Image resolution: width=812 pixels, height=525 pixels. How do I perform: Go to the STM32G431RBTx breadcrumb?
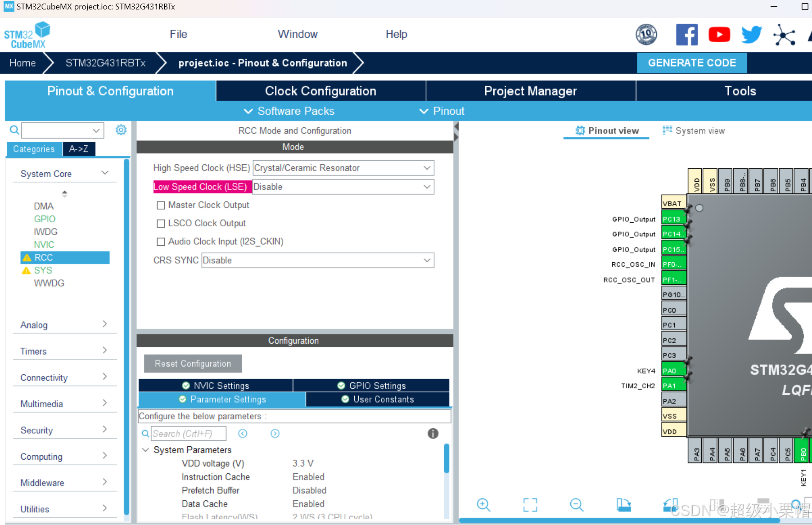click(x=105, y=63)
